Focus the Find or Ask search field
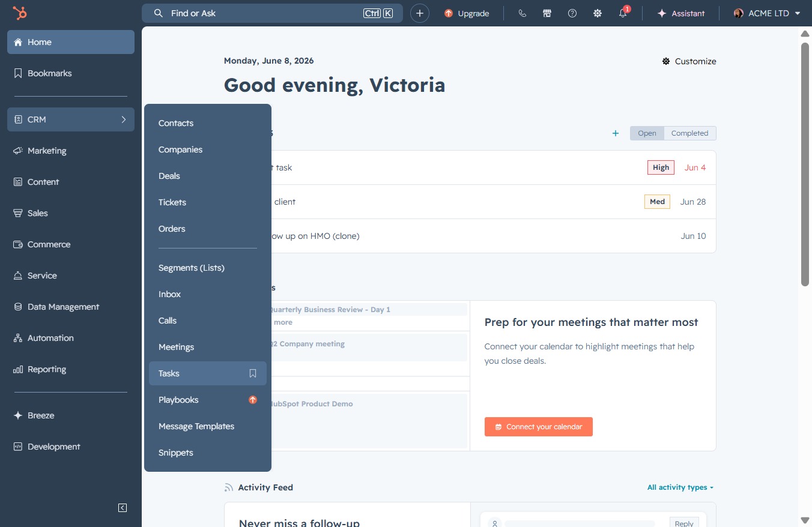 pyautogui.click(x=272, y=13)
